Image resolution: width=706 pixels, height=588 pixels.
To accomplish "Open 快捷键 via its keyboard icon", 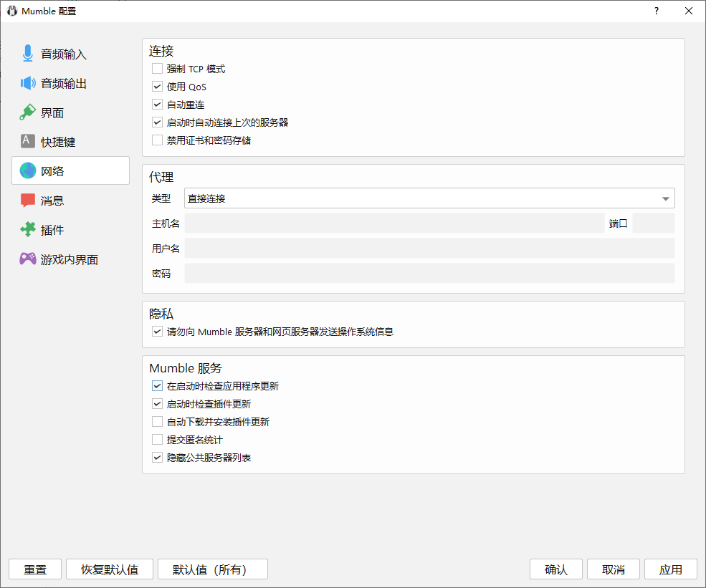I will 28,142.
